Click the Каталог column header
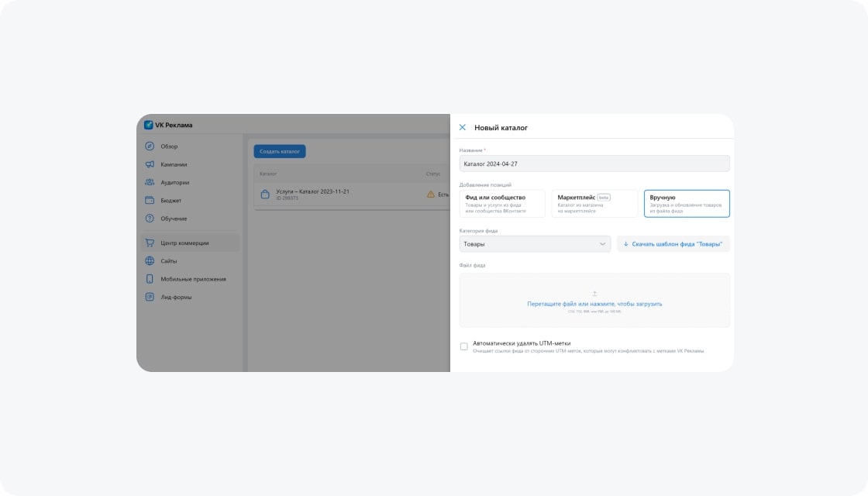Image resolution: width=868 pixels, height=496 pixels. pos(268,174)
